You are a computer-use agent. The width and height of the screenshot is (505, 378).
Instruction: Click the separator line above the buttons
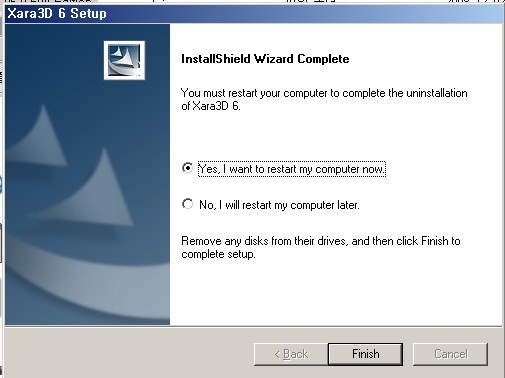pos(253,326)
